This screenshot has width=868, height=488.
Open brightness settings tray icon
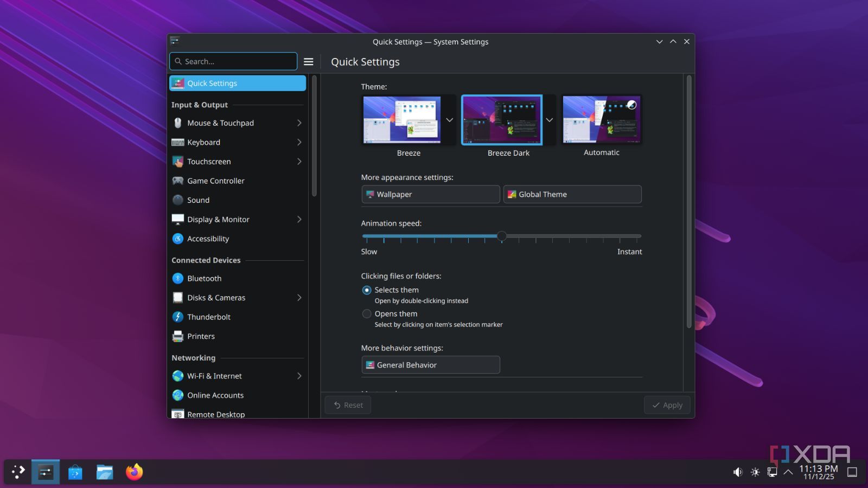click(x=755, y=472)
